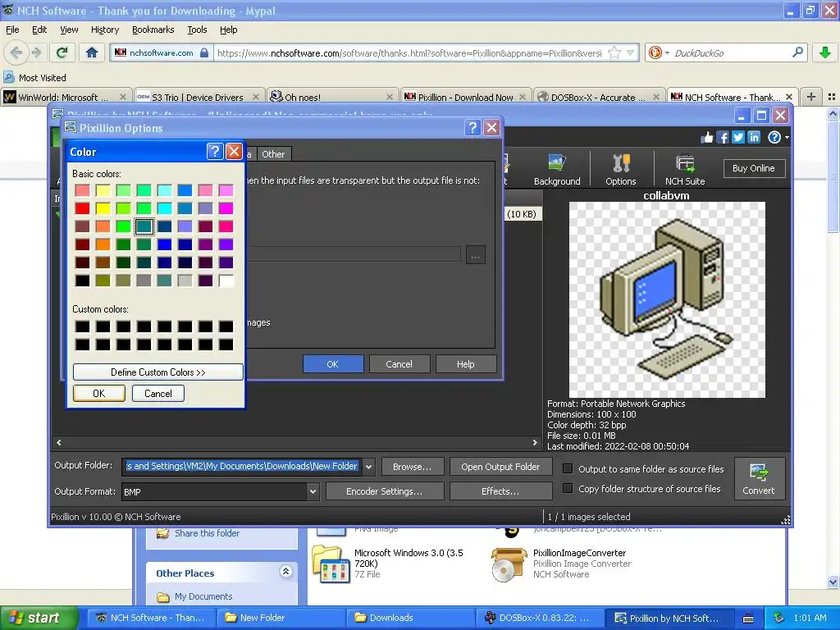
Task: Click the Background toolbar icon in Pixillion
Action: 557,169
